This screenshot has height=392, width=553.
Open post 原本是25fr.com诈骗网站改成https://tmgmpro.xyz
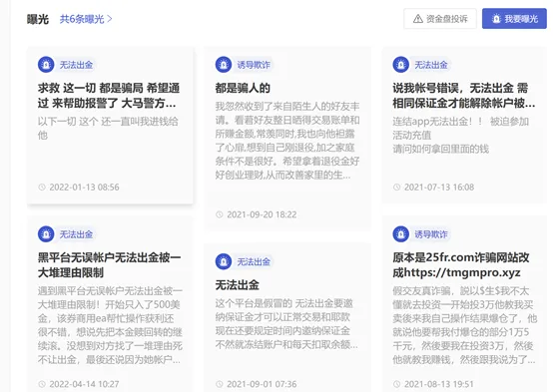(461, 265)
